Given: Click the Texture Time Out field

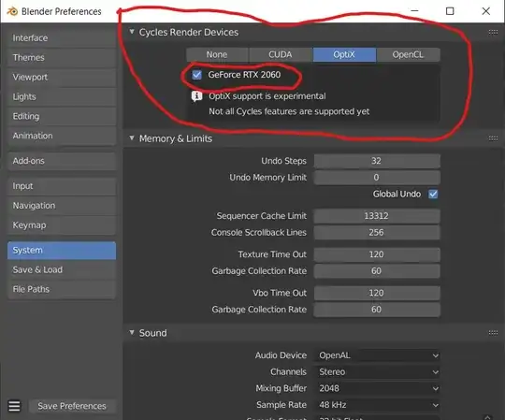Looking at the screenshot, I should (x=377, y=254).
